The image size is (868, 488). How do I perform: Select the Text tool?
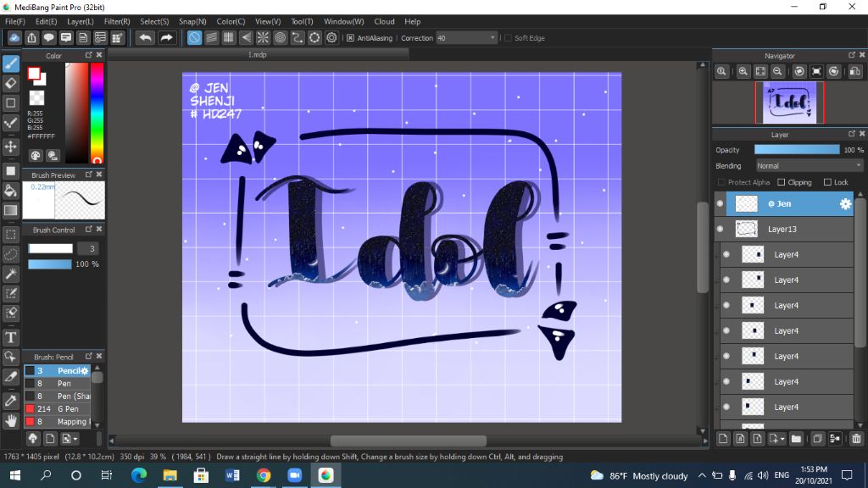pos(11,337)
